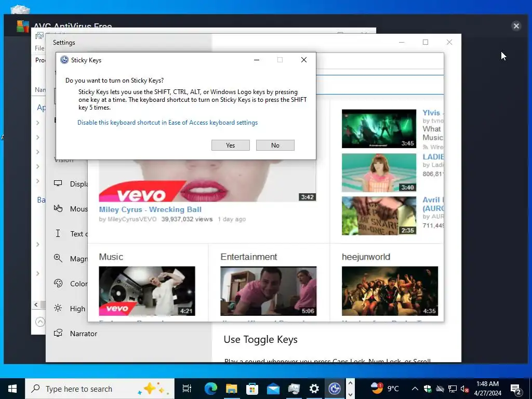Click No in the Sticky Keys dialog
The image size is (532, 399).
(x=275, y=145)
